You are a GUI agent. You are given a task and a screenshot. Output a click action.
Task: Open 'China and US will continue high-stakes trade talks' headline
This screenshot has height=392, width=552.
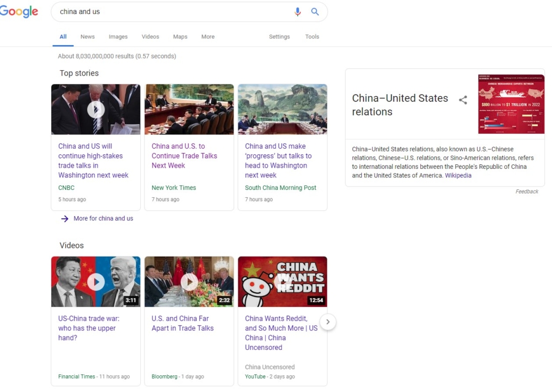coord(93,161)
